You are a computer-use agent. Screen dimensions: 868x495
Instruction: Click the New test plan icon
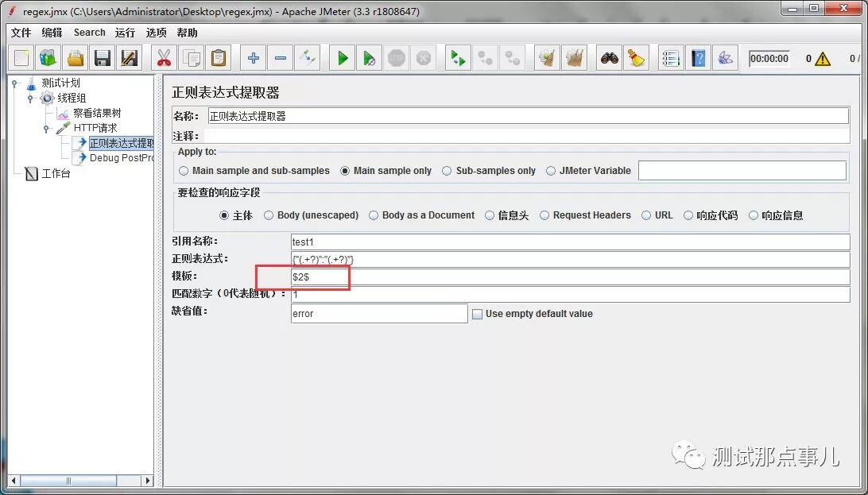21,58
